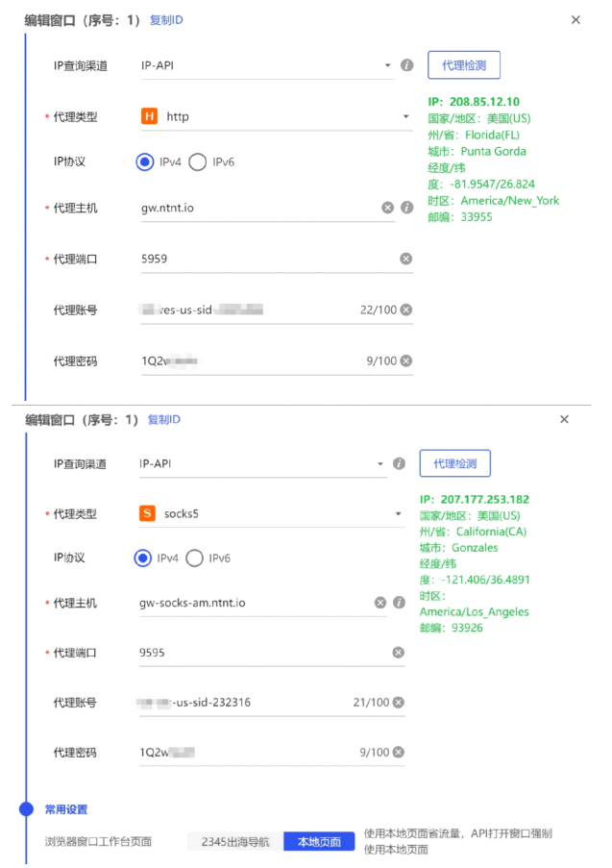Click into the 5959 proxy port input
The height and width of the screenshot is (868, 612).
pyautogui.click(x=259, y=259)
